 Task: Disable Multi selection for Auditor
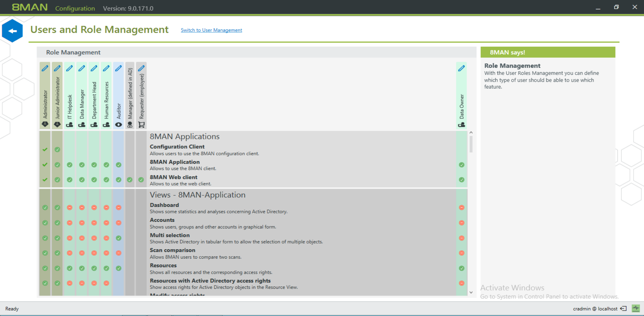(118, 238)
